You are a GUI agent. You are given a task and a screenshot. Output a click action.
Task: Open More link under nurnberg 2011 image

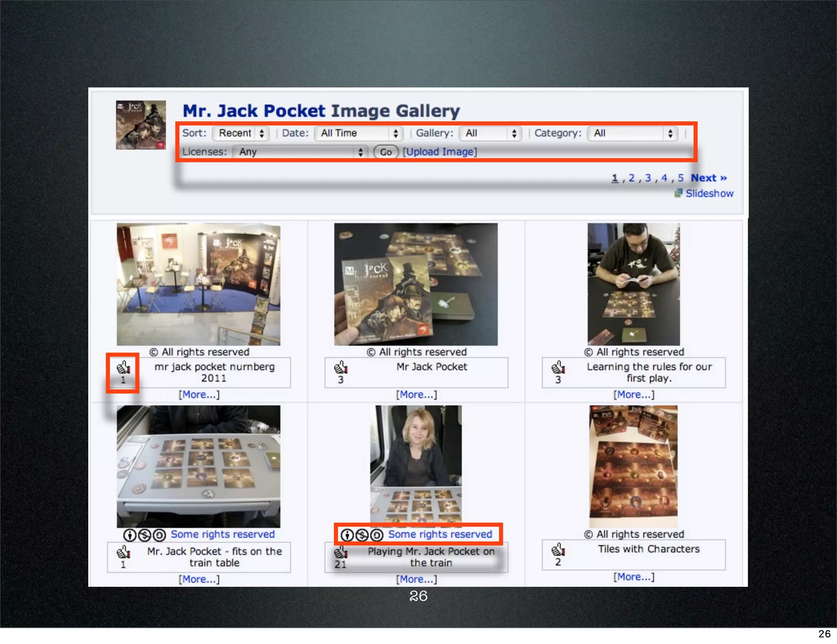[199, 395]
